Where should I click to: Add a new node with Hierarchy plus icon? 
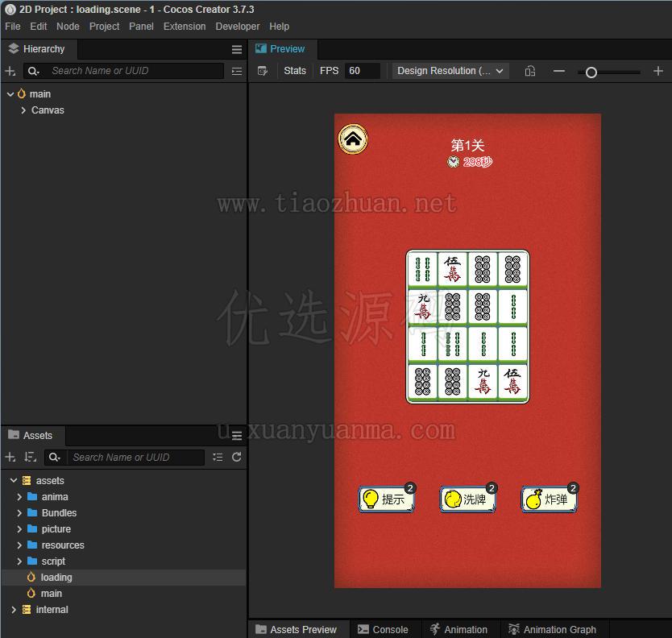pos(10,71)
